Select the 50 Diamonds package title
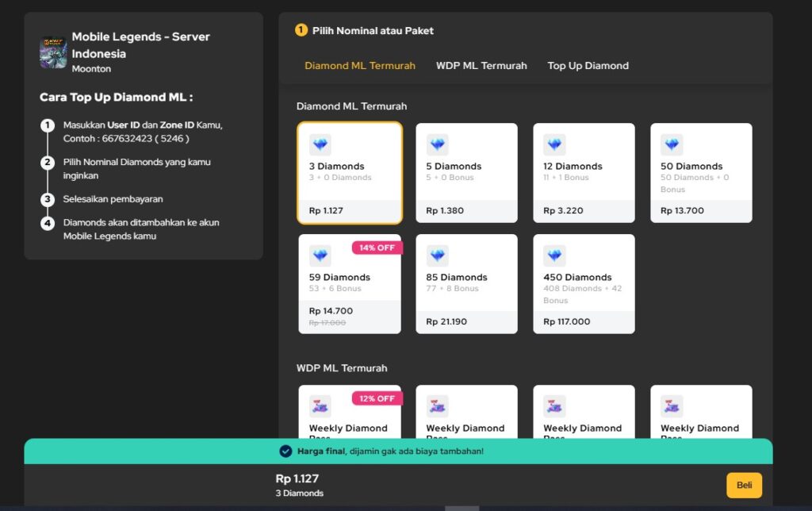 [691, 167]
